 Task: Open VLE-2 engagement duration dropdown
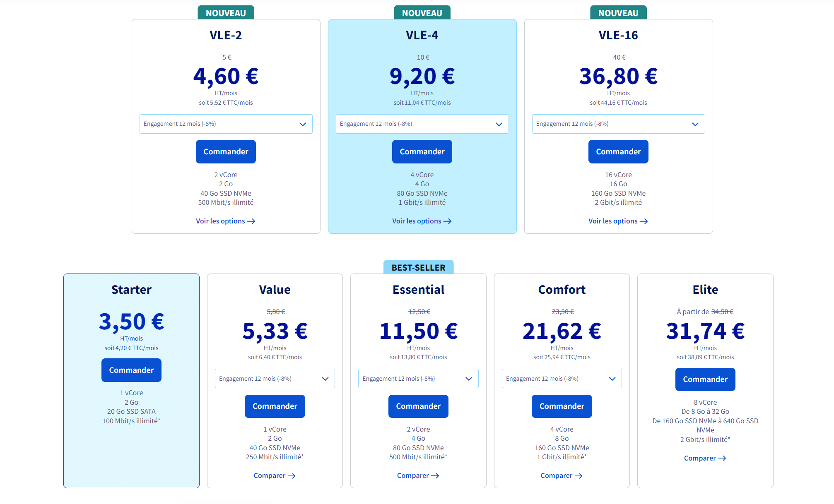tap(226, 124)
